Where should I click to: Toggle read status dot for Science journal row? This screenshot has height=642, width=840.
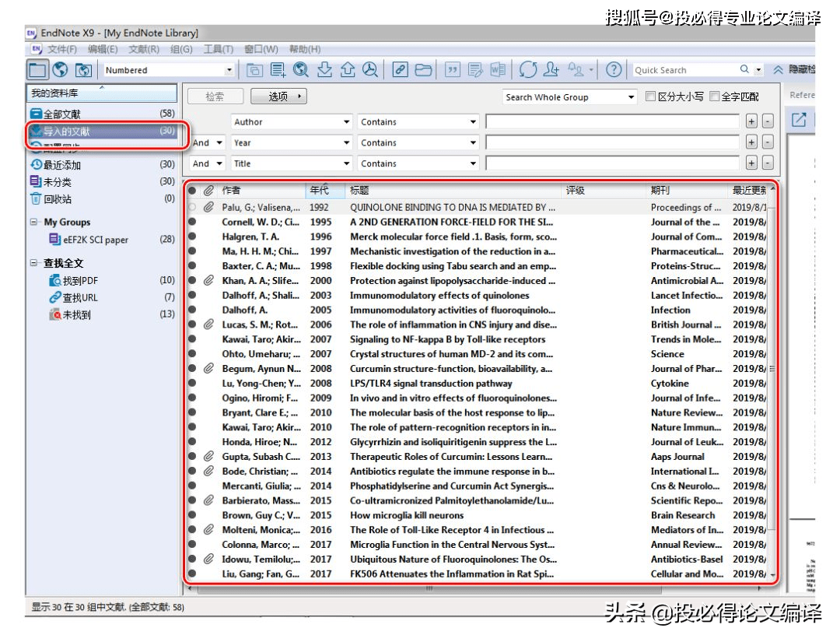(x=192, y=353)
